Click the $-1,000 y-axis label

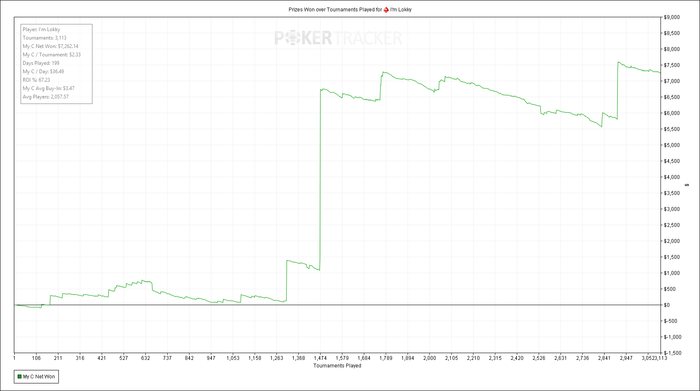(673, 337)
